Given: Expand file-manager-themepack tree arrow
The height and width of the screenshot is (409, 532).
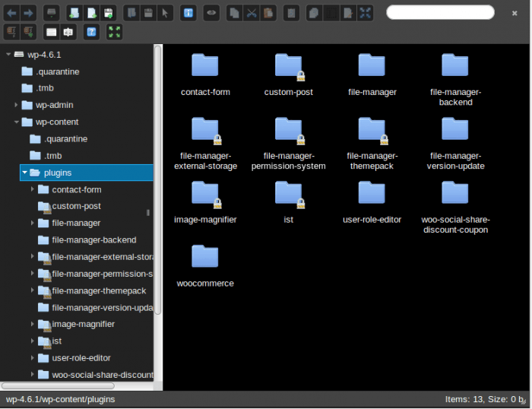Looking at the screenshot, I should click(x=32, y=290).
